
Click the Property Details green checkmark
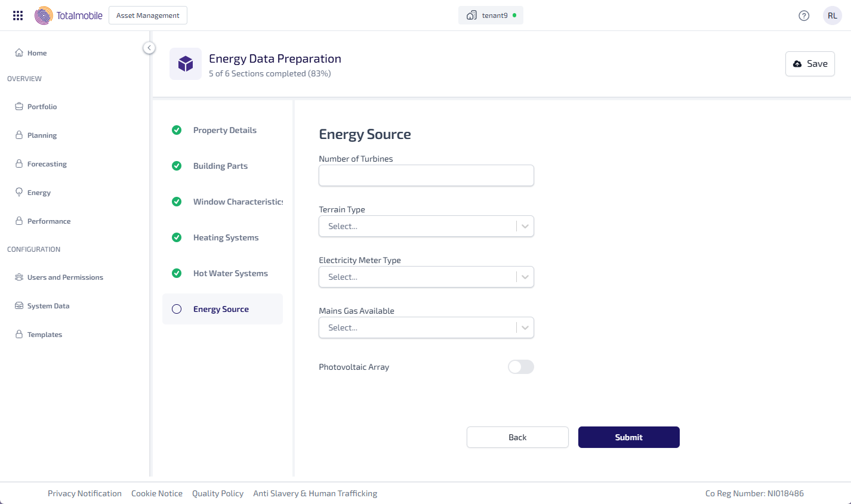click(177, 130)
